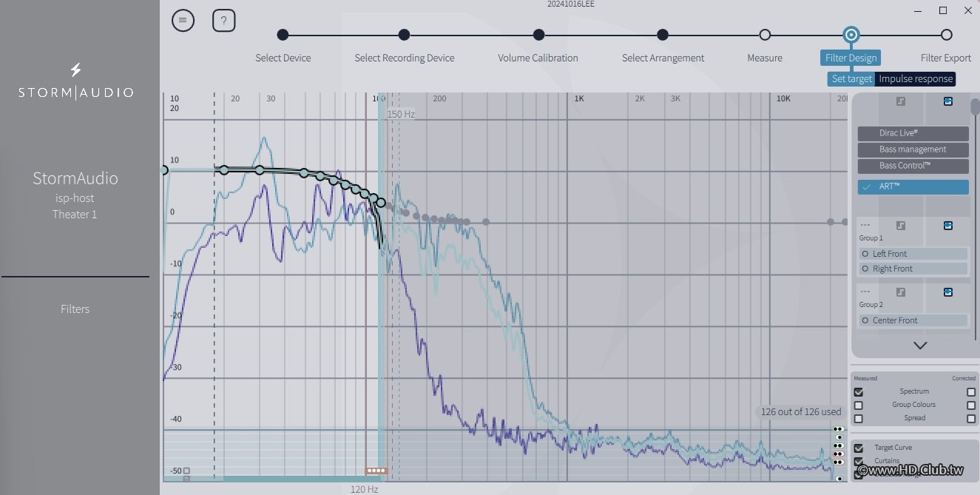Enable Corrected Spectrum checkbox

(971, 392)
